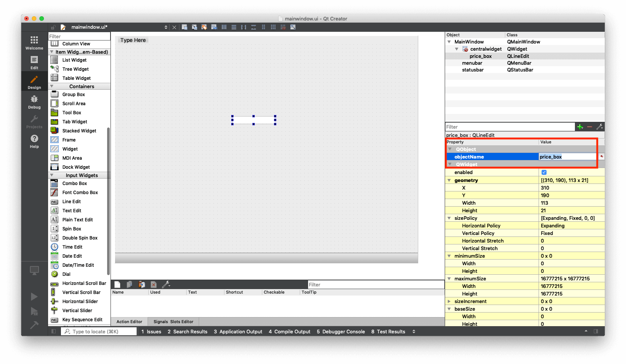Apply Lay Out Horizontally from toolbar
626x364 pixels.
tap(224, 27)
